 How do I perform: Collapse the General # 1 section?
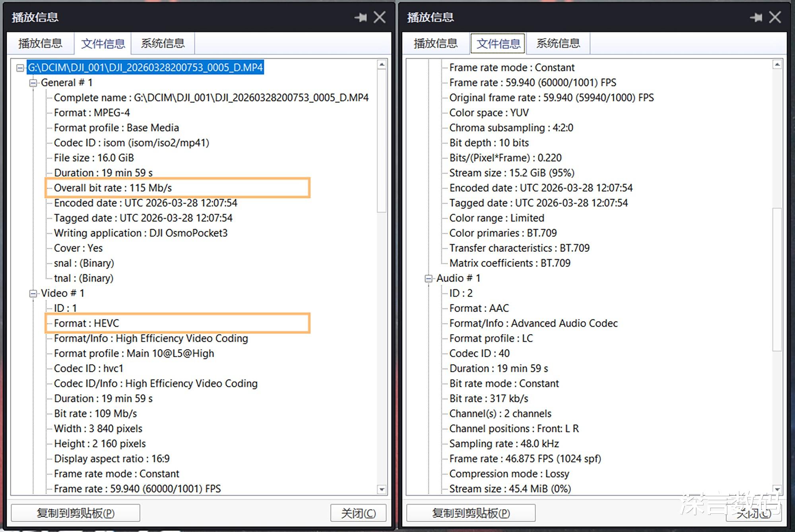[33, 83]
